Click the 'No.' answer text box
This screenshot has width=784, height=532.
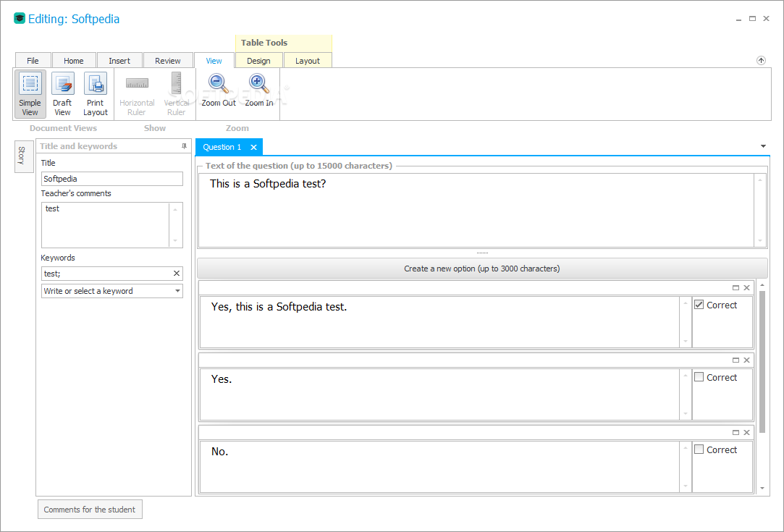coord(440,467)
